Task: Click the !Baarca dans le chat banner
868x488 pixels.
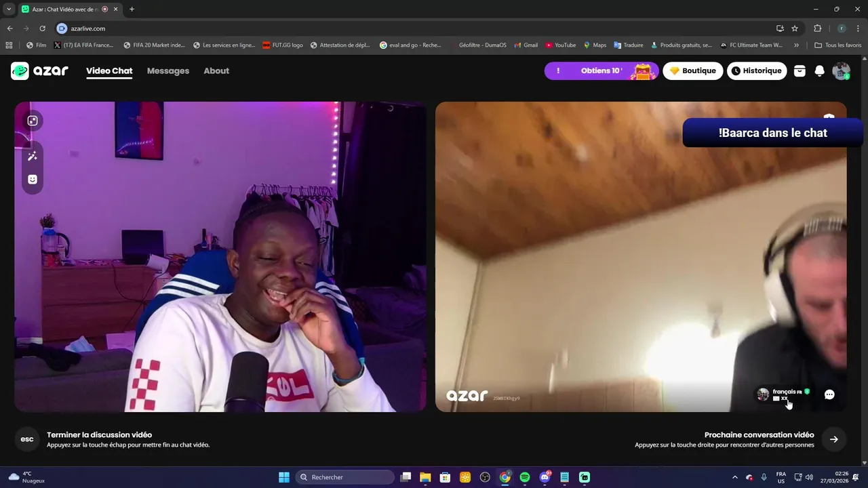Action: tap(773, 133)
